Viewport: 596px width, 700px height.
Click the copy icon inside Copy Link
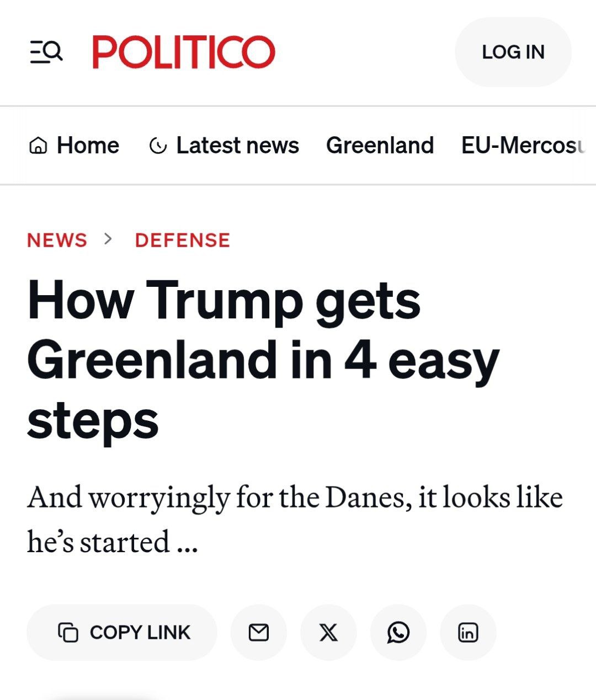[68, 632]
